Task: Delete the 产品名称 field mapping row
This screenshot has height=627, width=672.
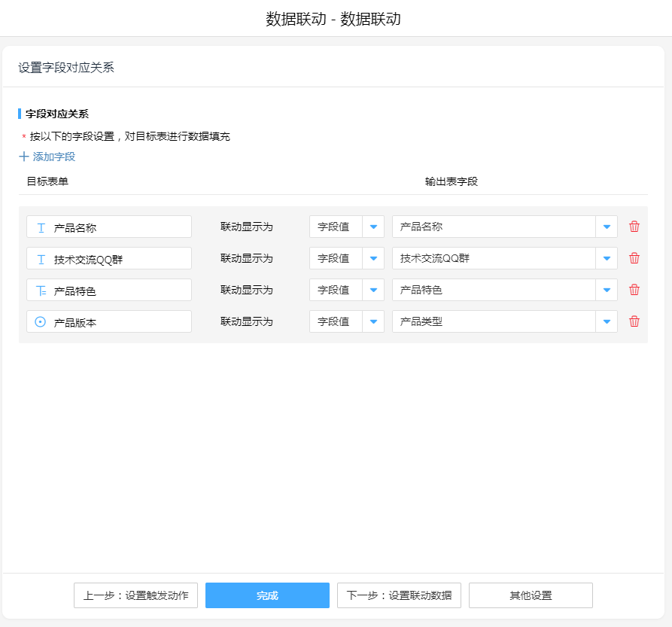Action: 634,227
